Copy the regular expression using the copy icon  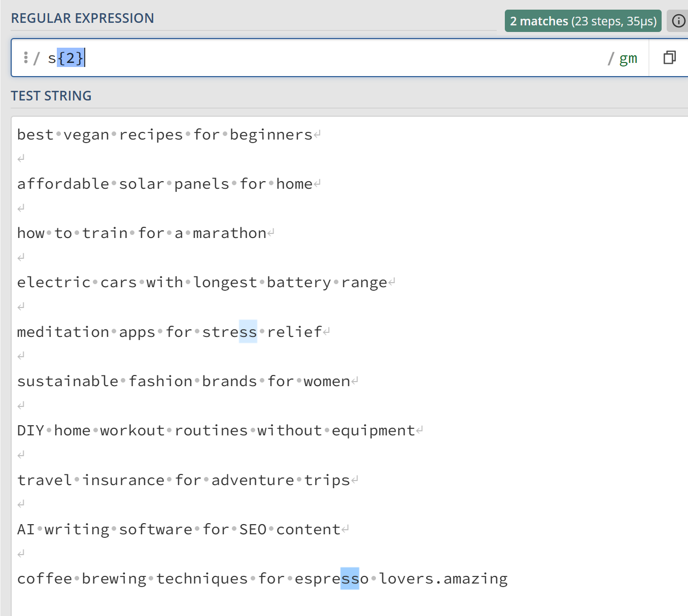(669, 57)
